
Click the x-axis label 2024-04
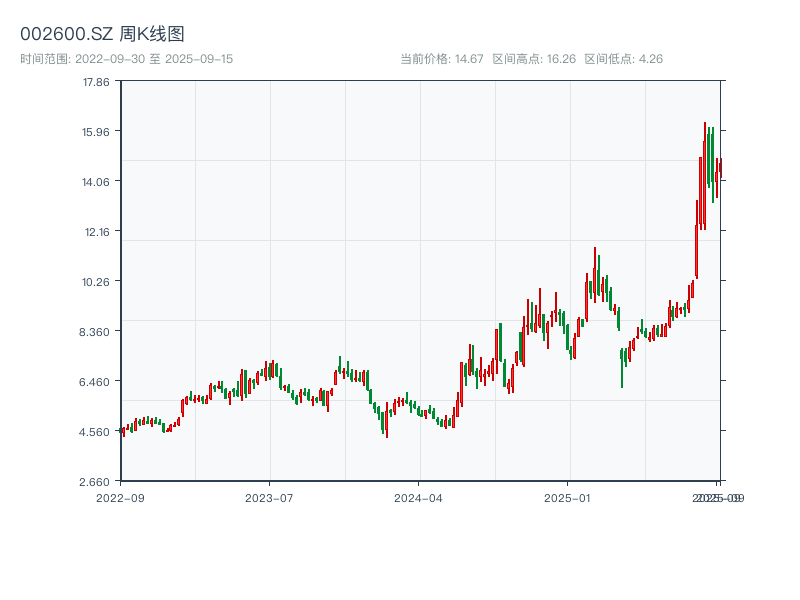point(418,498)
